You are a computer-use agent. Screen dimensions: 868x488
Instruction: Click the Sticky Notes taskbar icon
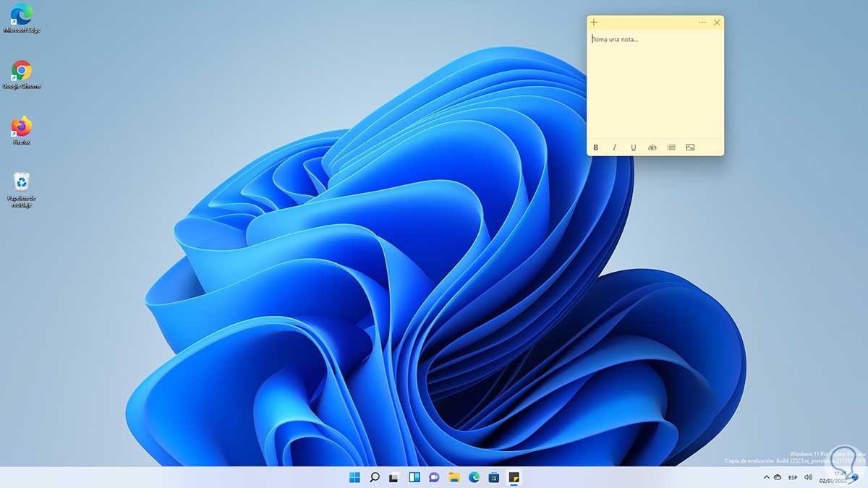[x=514, y=477]
